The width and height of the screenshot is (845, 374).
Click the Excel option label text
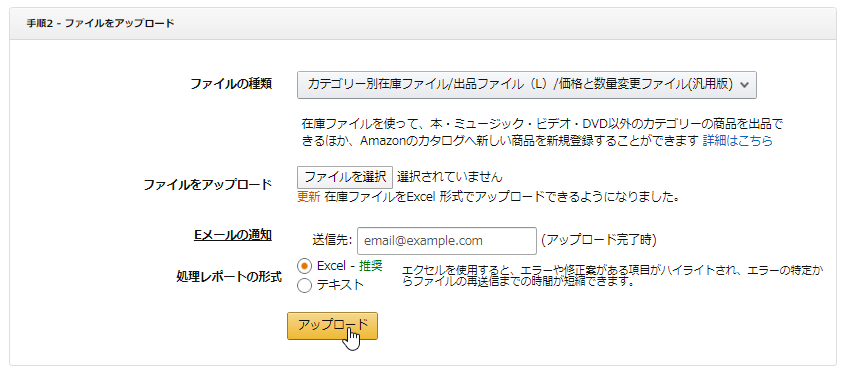pyautogui.click(x=331, y=266)
